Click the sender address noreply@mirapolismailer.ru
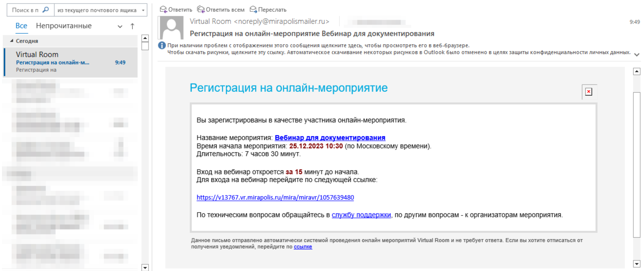The height and width of the screenshot is (271, 644). click(x=282, y=21)
